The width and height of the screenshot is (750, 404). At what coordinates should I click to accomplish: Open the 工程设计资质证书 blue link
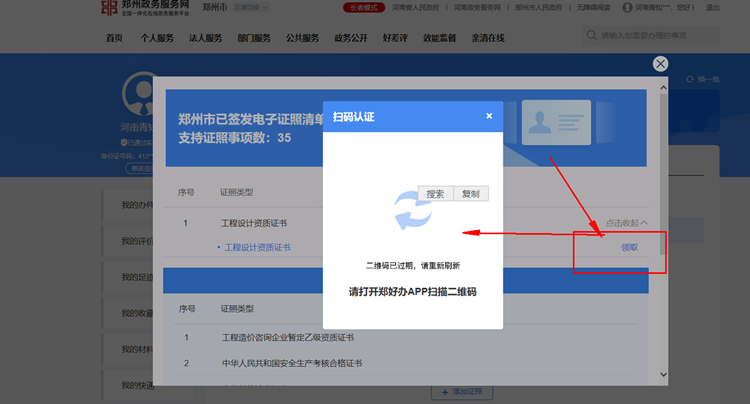257,247
